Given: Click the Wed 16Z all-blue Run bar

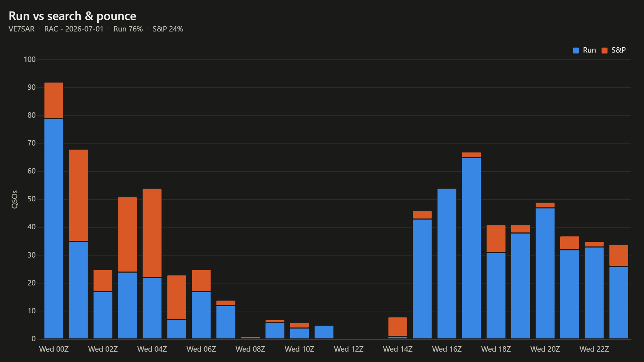Looking at the screenshot, I should (x=447, y=264).
